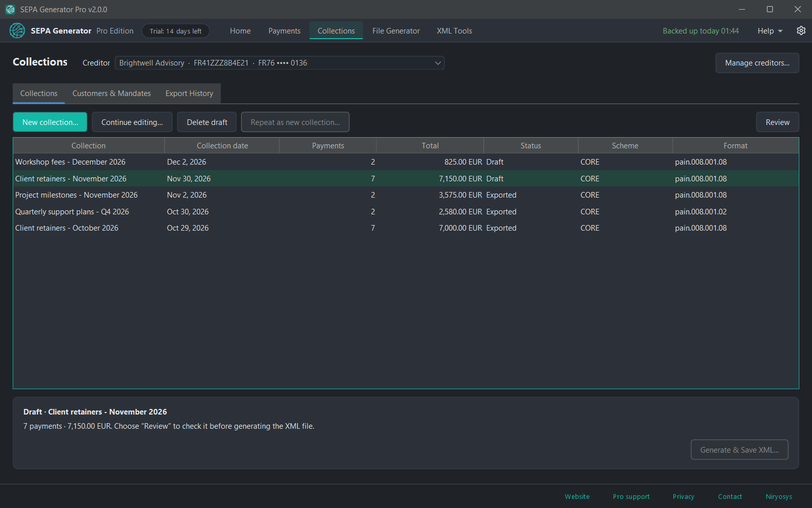Sort by Payments column header

coord(328,146)
